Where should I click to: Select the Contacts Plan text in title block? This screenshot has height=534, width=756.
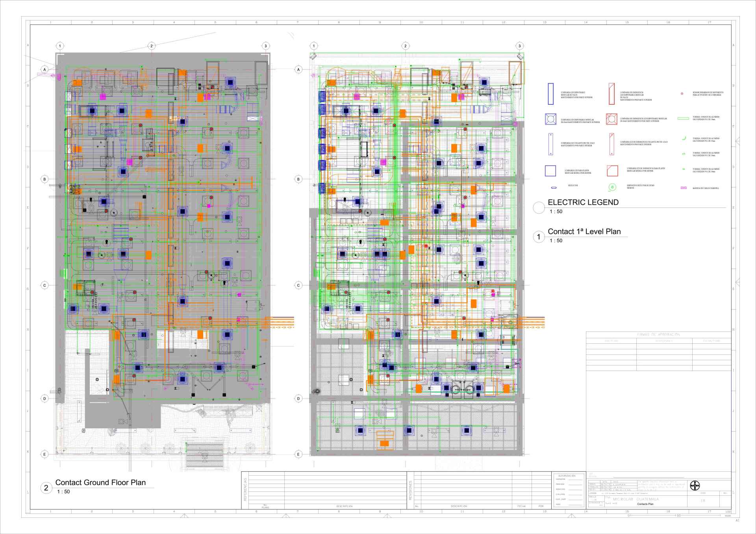(x=645, y=504)
